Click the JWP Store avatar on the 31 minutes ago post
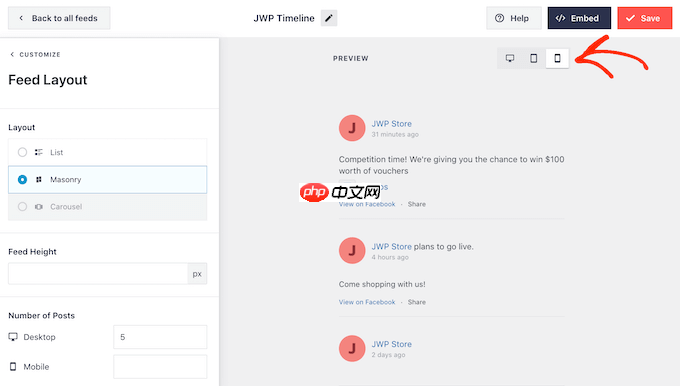 point(352,128)
